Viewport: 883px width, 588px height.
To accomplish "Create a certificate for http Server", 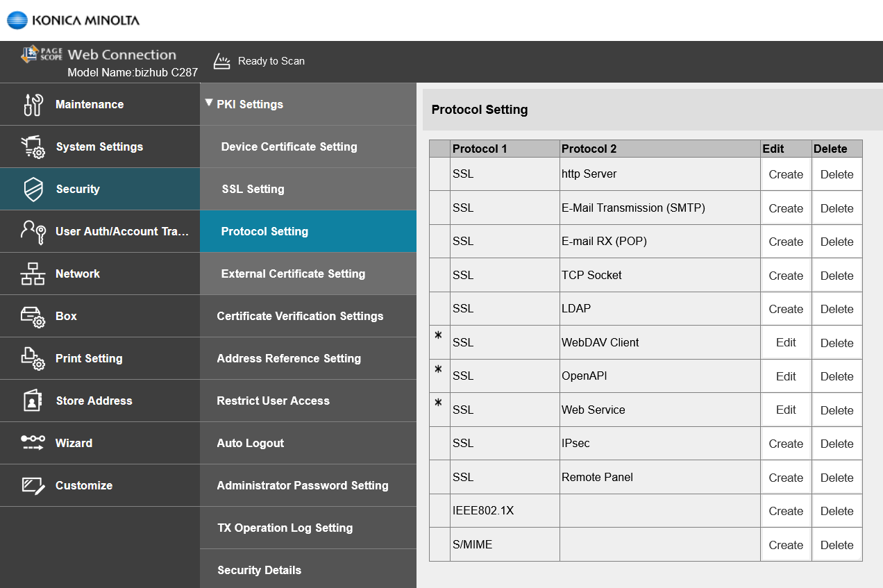I will pyautogui.click(x=785, y=174).
